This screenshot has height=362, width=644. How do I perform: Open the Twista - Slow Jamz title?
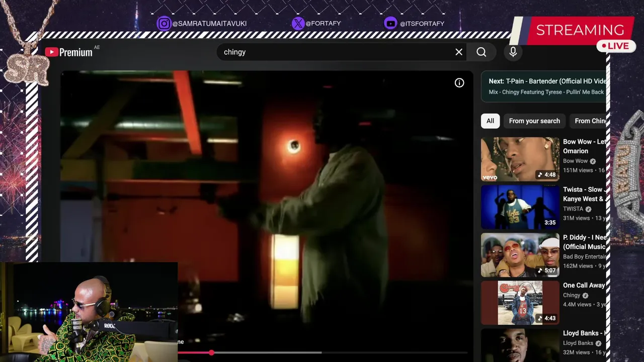(x=585, y=194)
